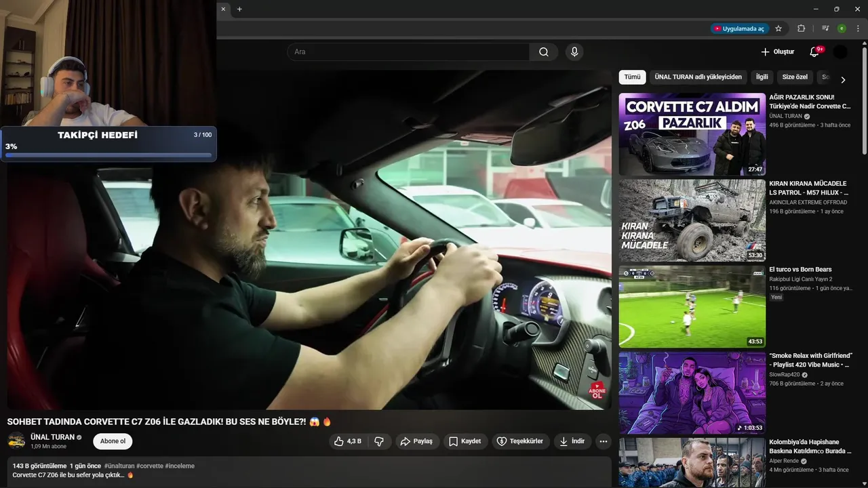This screenshot has width=868, height=488.
Task: Click El turco vs Born Bears title
Action: point(800,269)
